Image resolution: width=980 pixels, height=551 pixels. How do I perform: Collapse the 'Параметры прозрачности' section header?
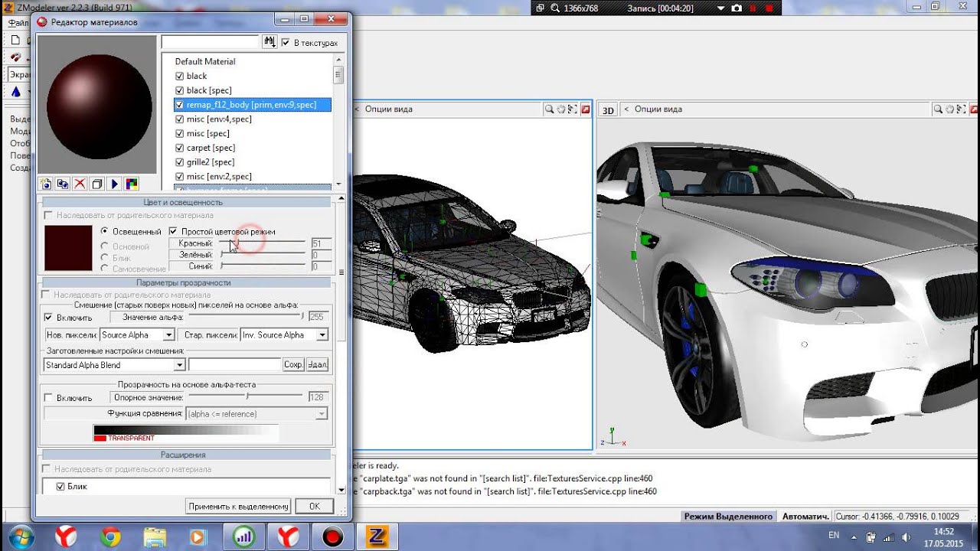pos(185,282)
